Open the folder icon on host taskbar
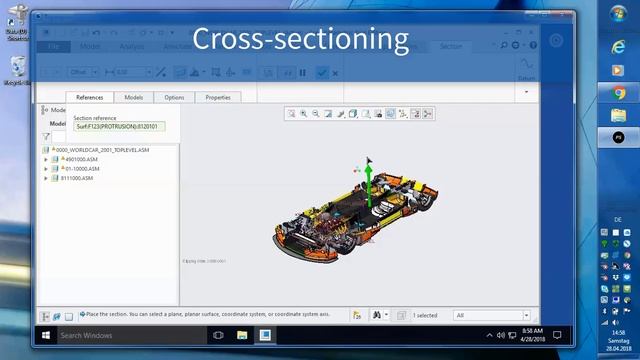 (618, 116)
